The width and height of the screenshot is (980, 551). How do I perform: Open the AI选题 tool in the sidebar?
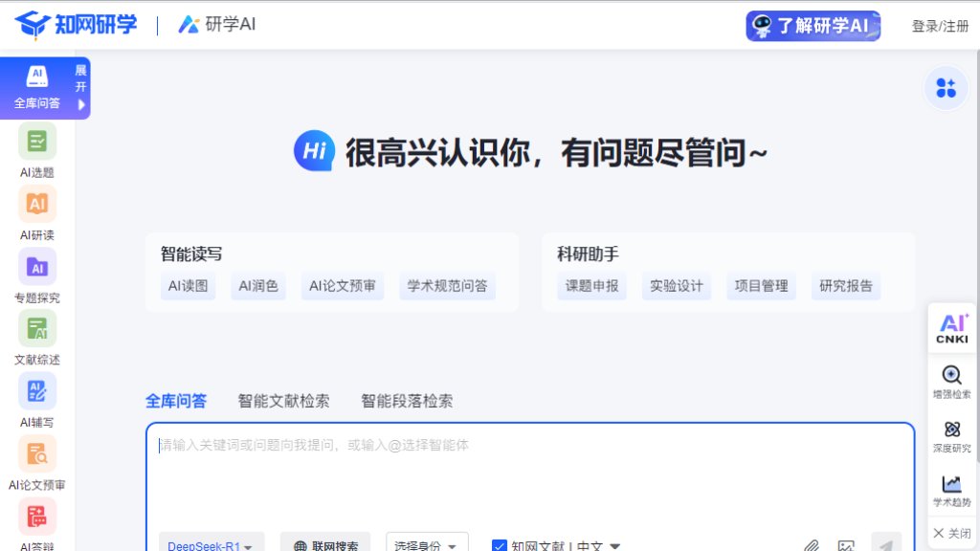(x=36, y=151)
